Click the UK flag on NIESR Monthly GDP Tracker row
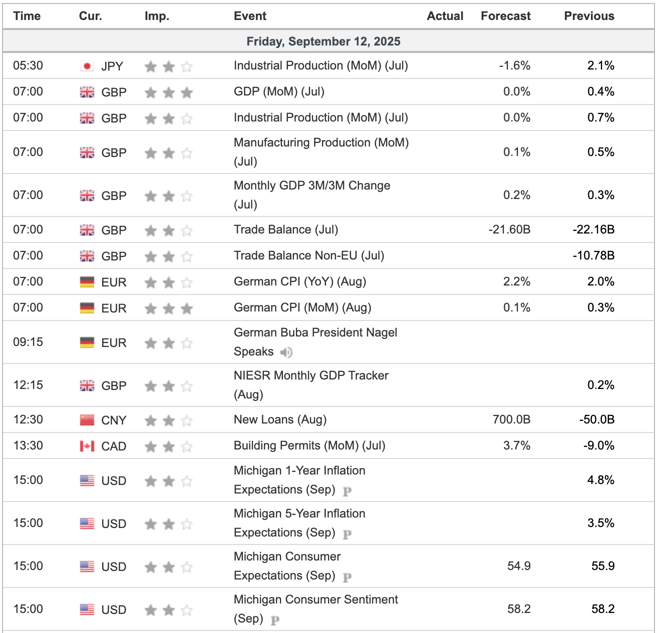 (x=87, y=386)
